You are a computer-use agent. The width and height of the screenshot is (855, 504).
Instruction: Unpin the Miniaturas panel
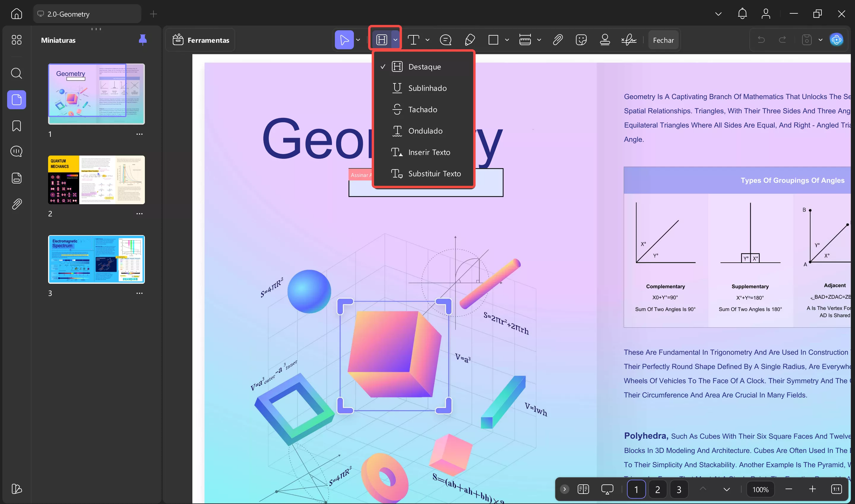click(143, 40)
